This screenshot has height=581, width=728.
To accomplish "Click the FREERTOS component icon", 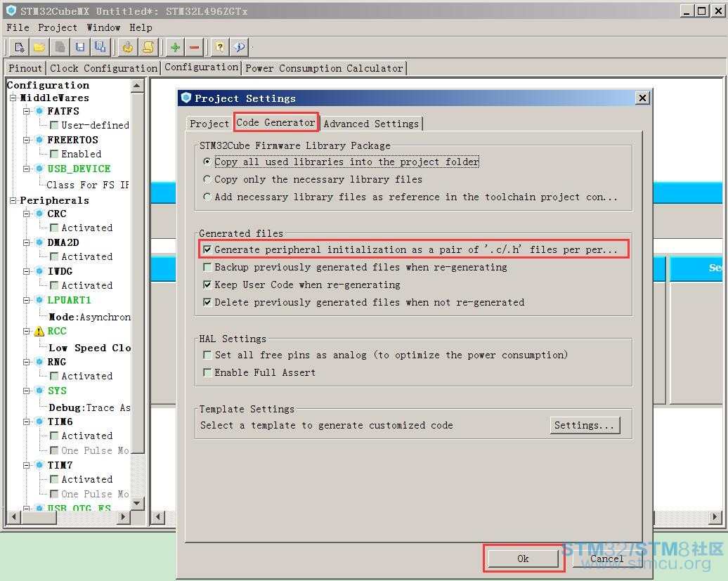I will click(x=39, y=140).
